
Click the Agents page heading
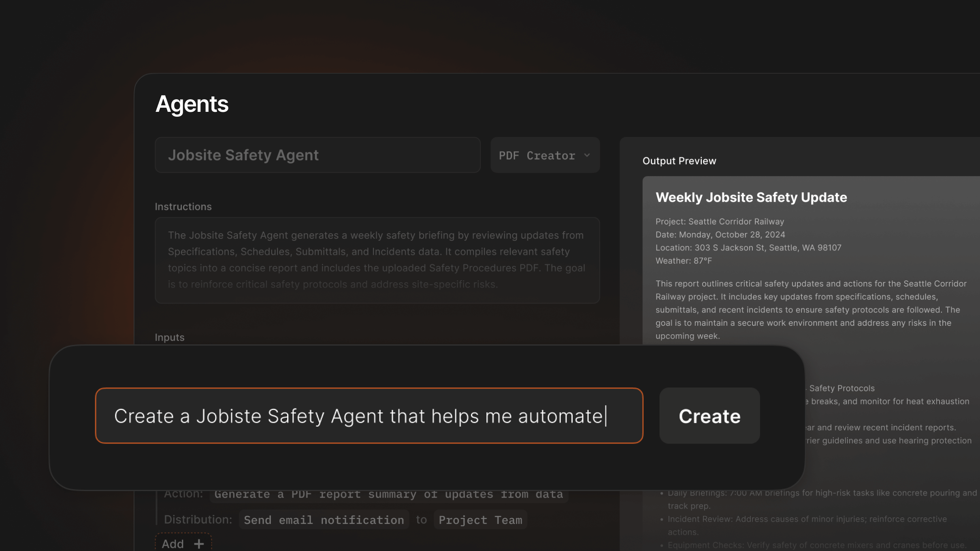tap(192, 104)
